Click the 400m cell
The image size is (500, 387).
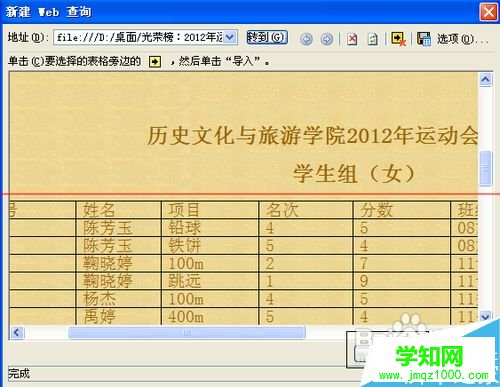pyautogui.click(x=210, y=316)
